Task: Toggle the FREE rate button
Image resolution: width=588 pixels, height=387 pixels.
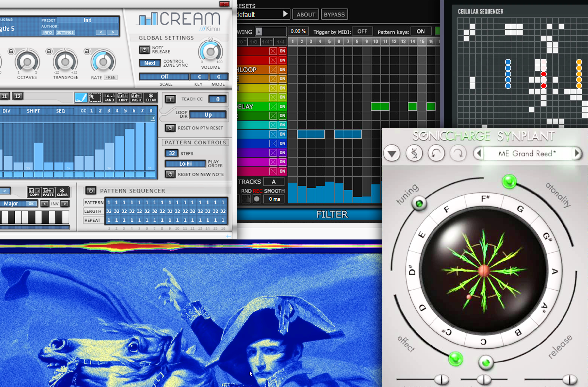Action: point(110,77)
